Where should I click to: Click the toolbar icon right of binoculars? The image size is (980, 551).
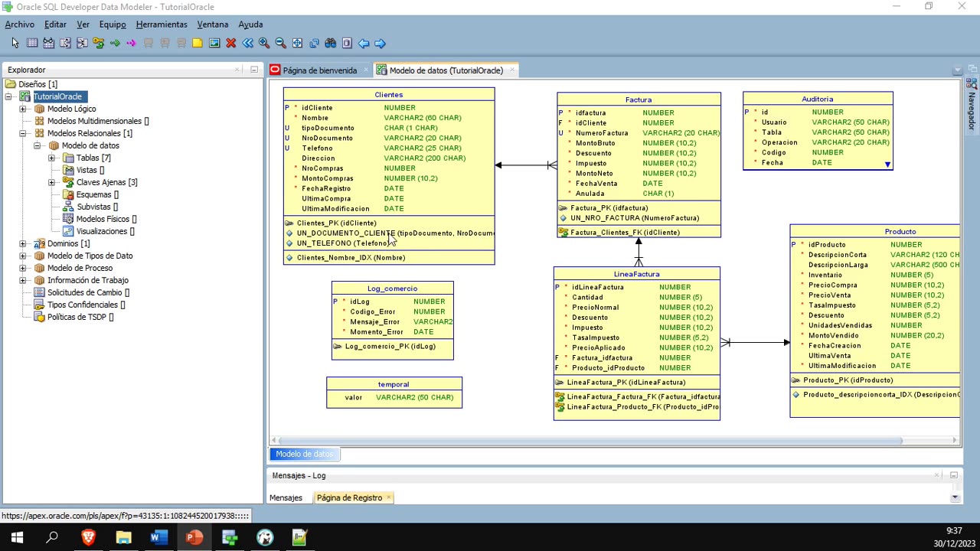(x=347, y=44)
